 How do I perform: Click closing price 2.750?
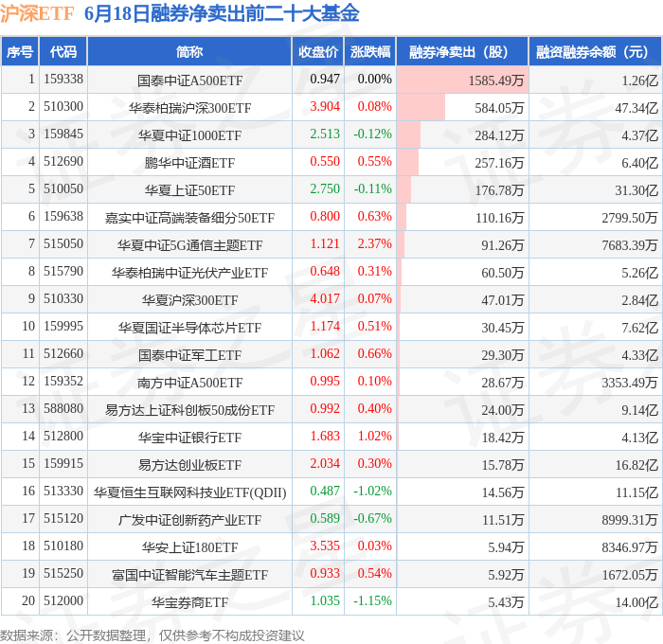[x=325, y=188]
